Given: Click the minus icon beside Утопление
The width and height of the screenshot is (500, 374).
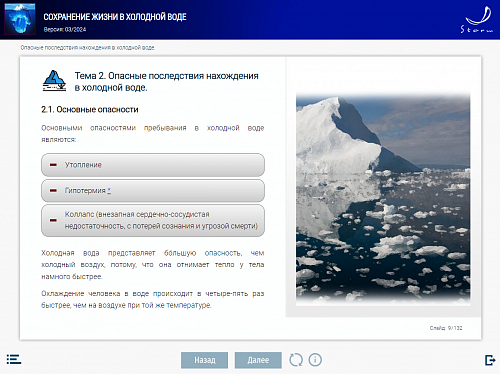Looking at the screenshot, I should 53,165.
